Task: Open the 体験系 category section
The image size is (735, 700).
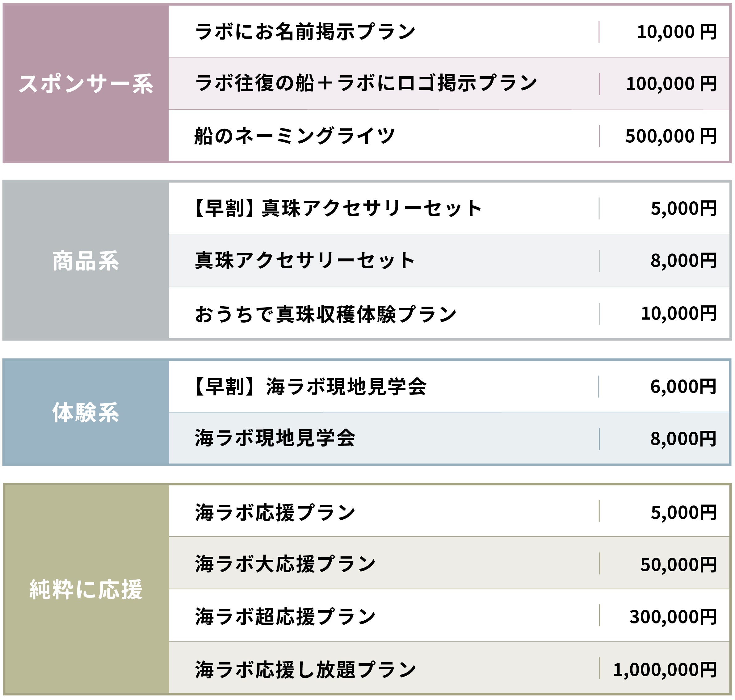Action: (x=86, y=412)
